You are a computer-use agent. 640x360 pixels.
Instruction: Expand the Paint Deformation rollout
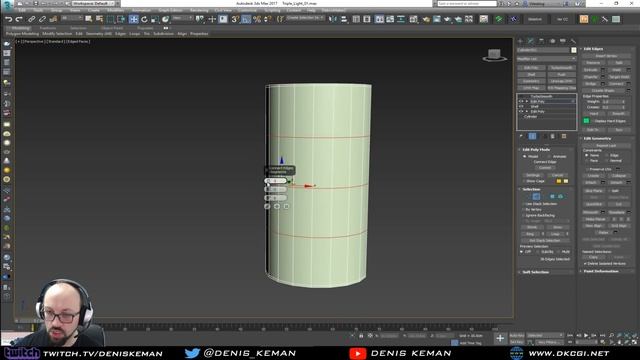tap(600, 271)
